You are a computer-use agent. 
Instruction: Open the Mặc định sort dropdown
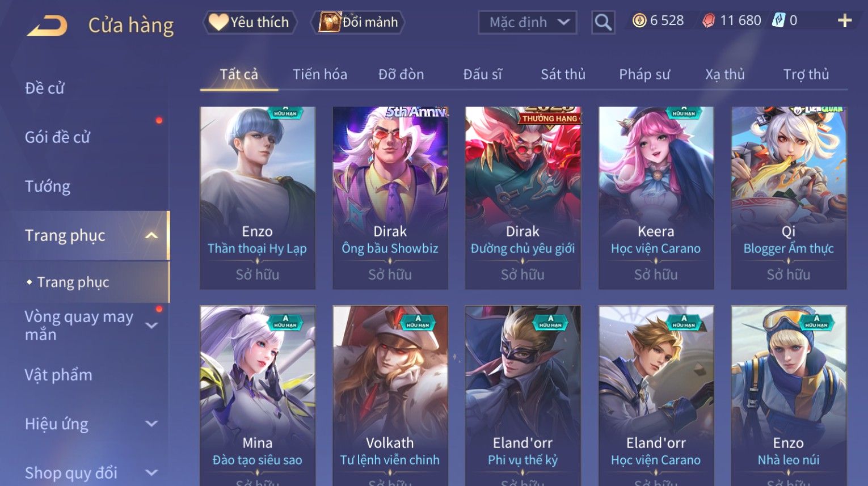tap(528, 23)
